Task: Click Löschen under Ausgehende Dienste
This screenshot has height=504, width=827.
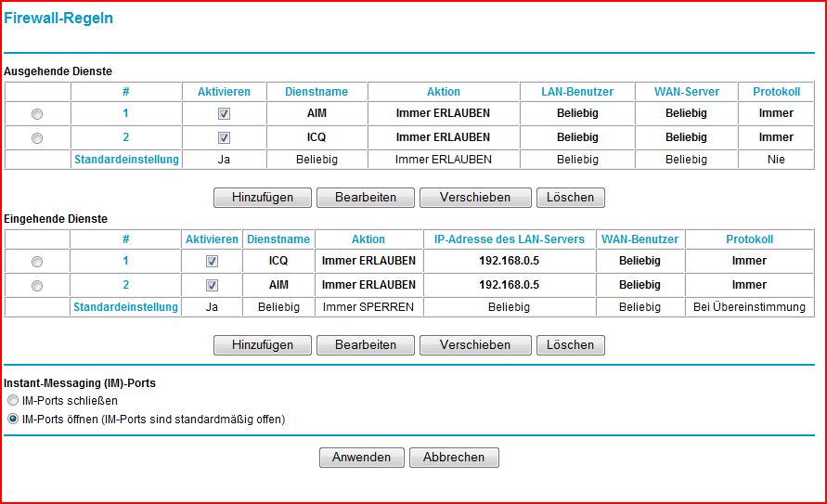Action: click(x=570, y=198)
